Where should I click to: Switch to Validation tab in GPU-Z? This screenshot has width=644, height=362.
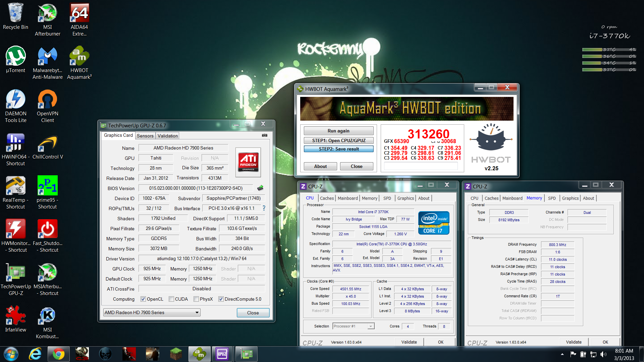(x=168, y=136)
